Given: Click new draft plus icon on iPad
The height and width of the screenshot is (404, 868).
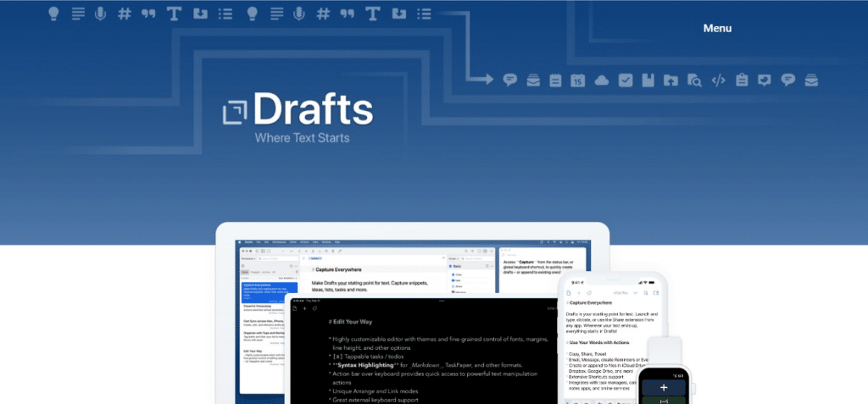Looking at the screenshot, I should [x=304, y=308].
